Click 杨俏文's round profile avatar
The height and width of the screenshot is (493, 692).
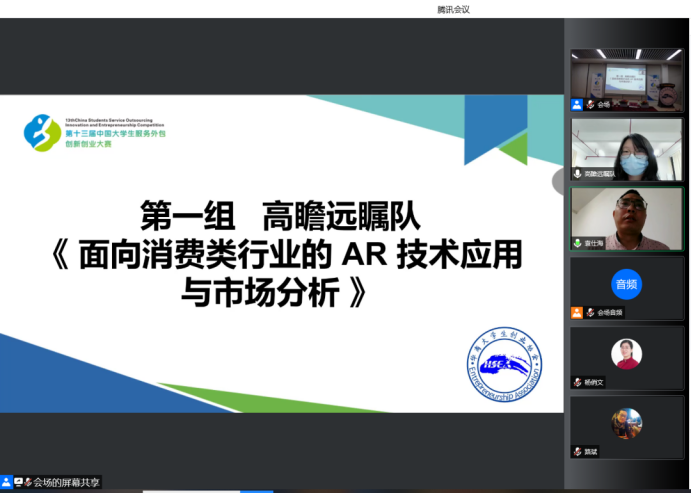626,354
